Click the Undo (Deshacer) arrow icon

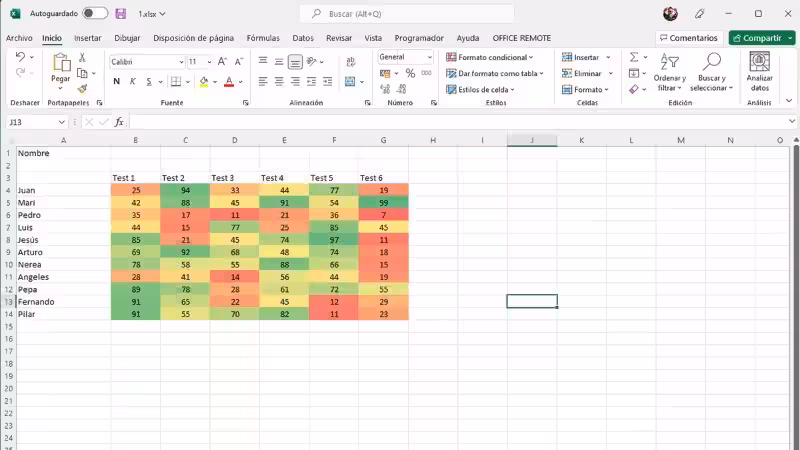pyautogui.click(x=20, y=57)
